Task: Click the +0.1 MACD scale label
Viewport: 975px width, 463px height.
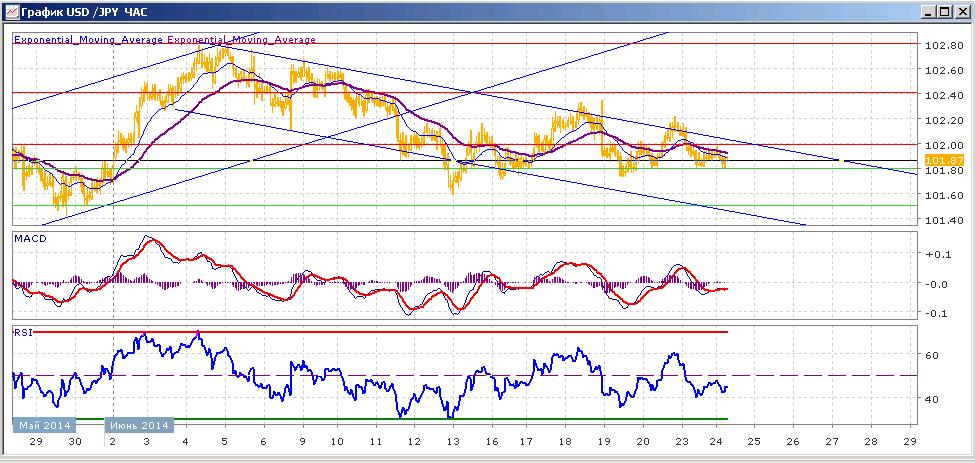Action: [x=938, y=254]
